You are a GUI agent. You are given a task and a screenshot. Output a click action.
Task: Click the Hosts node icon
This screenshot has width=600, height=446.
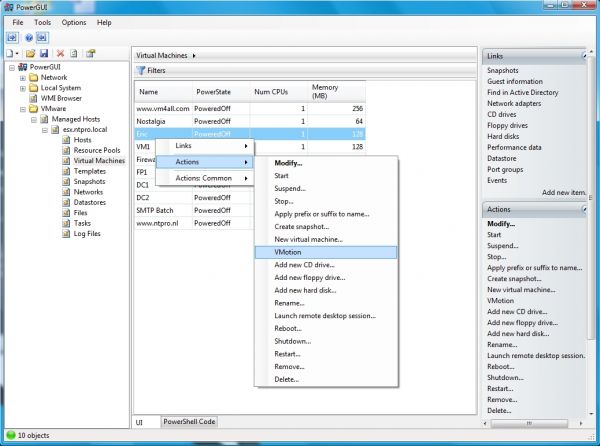66,140
